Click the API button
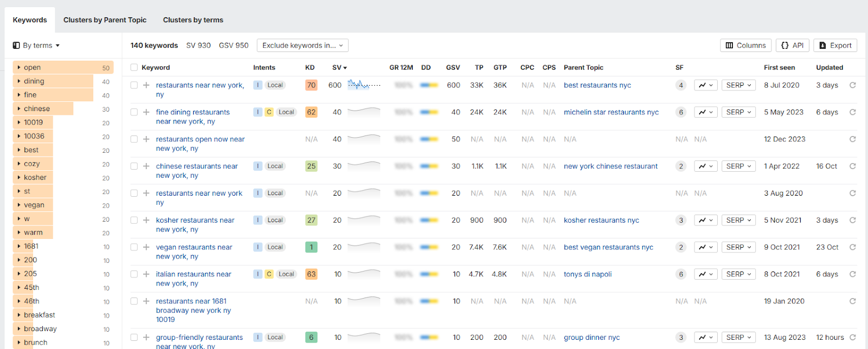 pos(793,46)
